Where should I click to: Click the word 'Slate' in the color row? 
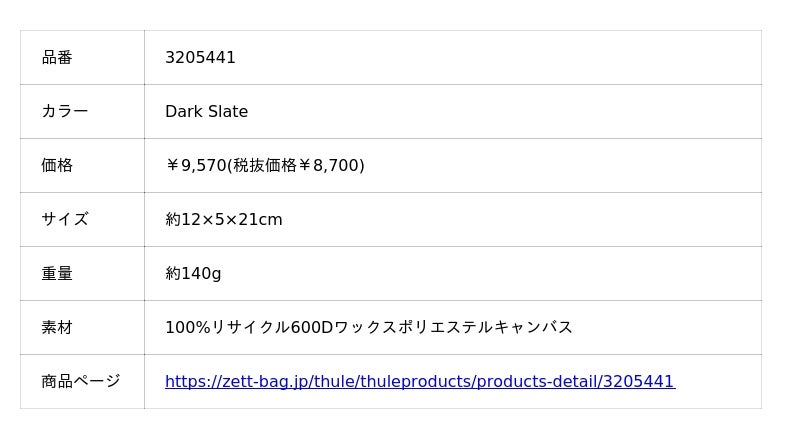227,112
